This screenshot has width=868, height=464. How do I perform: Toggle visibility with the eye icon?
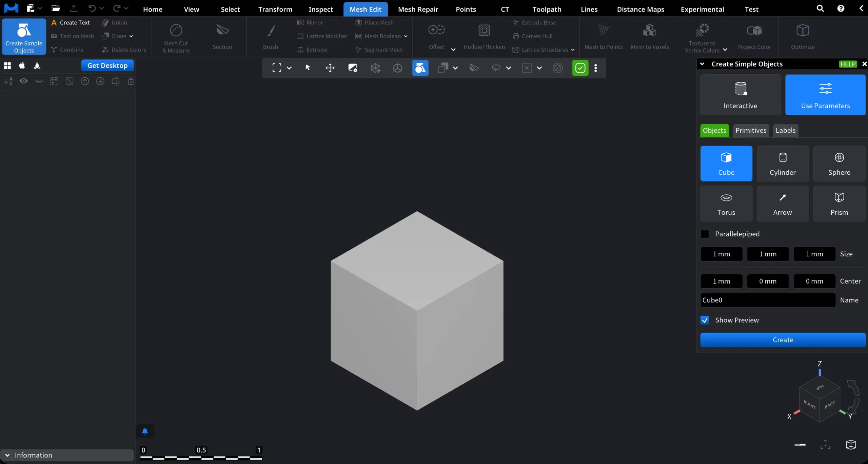(23, 81)
